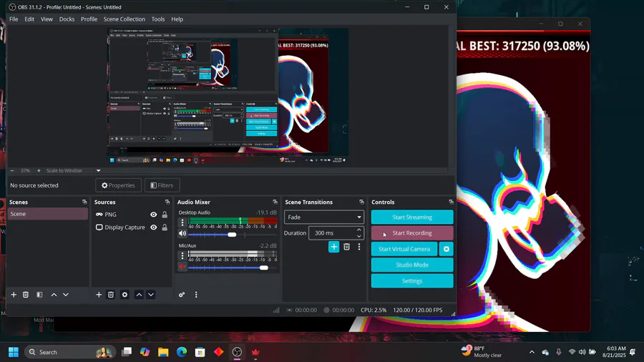Viewport: 644px width, 362px height.
Task: Open the Edit menu
Action: pos(29,19)
